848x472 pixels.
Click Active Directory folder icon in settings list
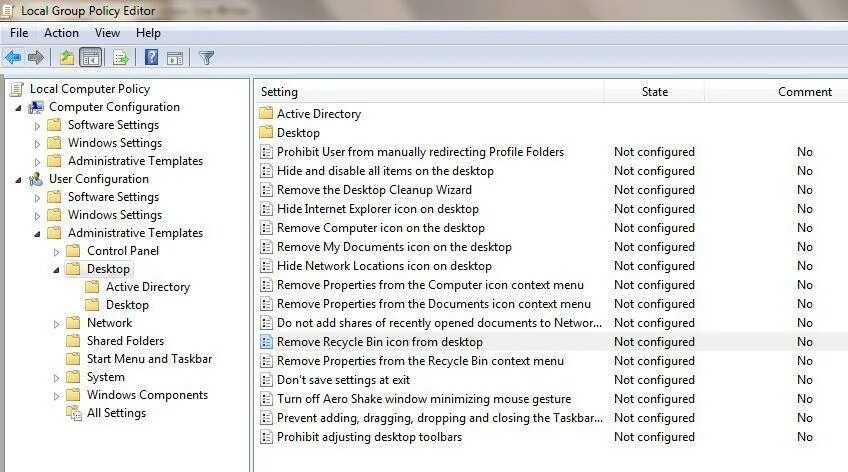pos(266,114)
